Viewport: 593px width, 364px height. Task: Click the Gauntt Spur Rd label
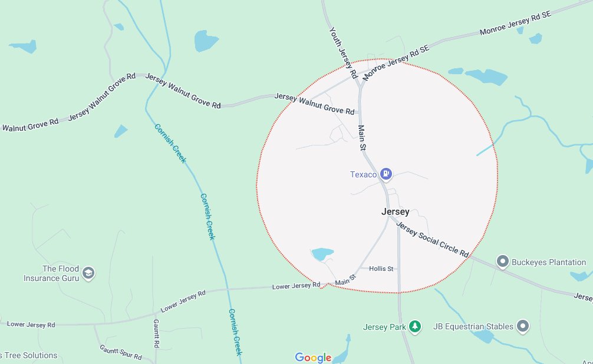tap(121, 352)
